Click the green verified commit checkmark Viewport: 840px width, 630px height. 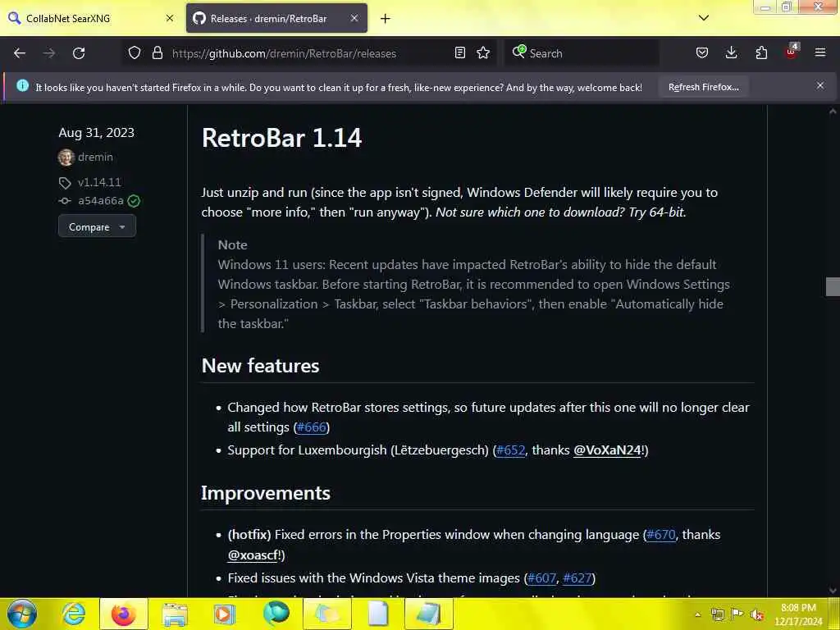[x=134, y=201]
